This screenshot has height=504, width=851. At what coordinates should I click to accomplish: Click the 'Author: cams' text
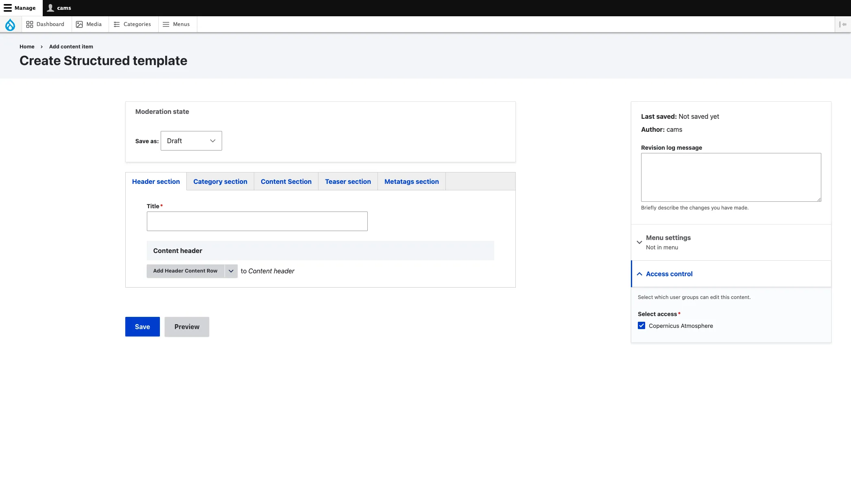661,129
